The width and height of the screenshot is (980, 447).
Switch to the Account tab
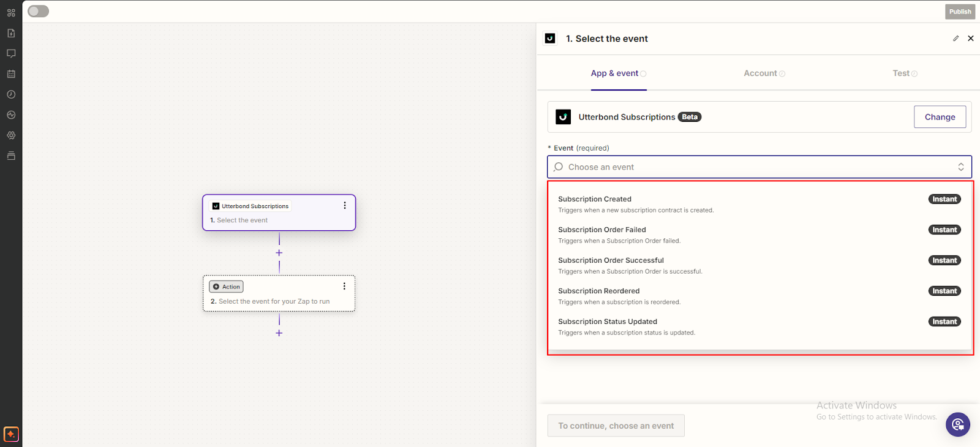coord(764,73)
